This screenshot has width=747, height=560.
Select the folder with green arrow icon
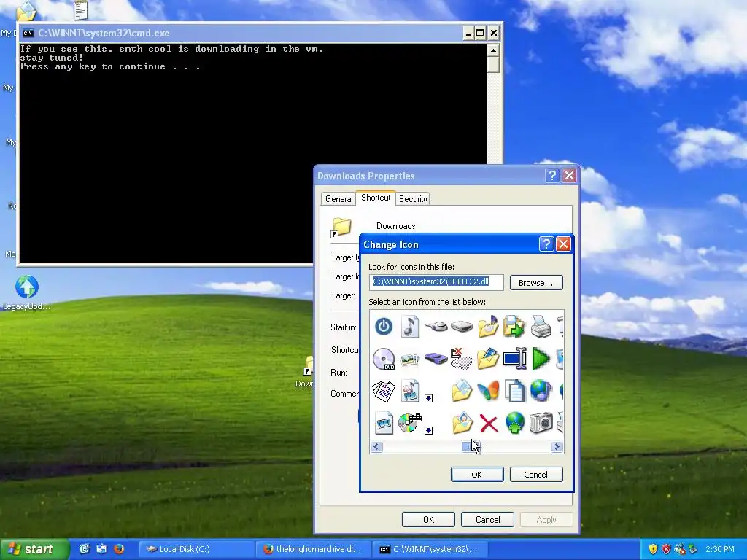(x=514, y=327)
